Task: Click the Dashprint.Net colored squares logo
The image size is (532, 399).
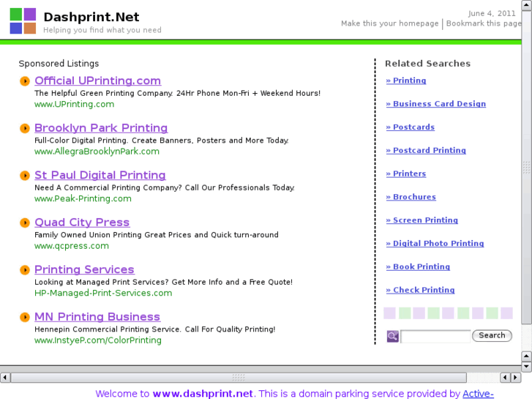Action: [23, 20]
